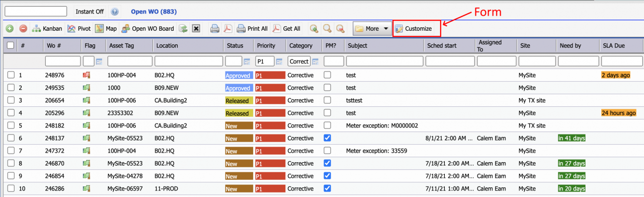
Task: Select the checkbox for row 8 (WO 246870)
Action: tap(11, 163)
